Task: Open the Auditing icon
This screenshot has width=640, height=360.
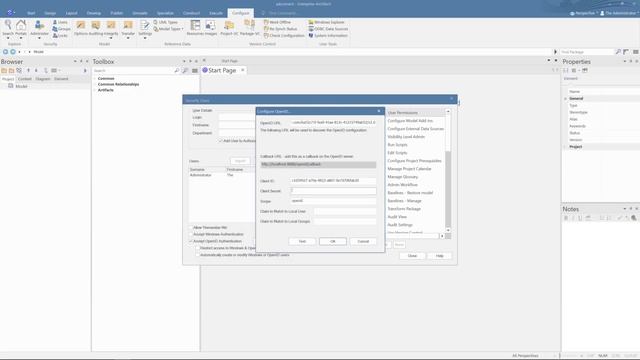Action: 96,28
